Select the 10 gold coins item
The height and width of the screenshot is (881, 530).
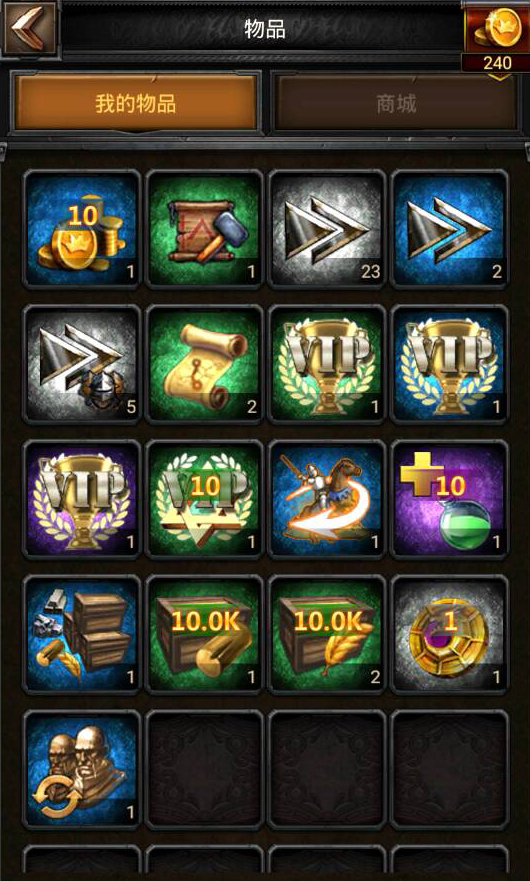(81, 229)
